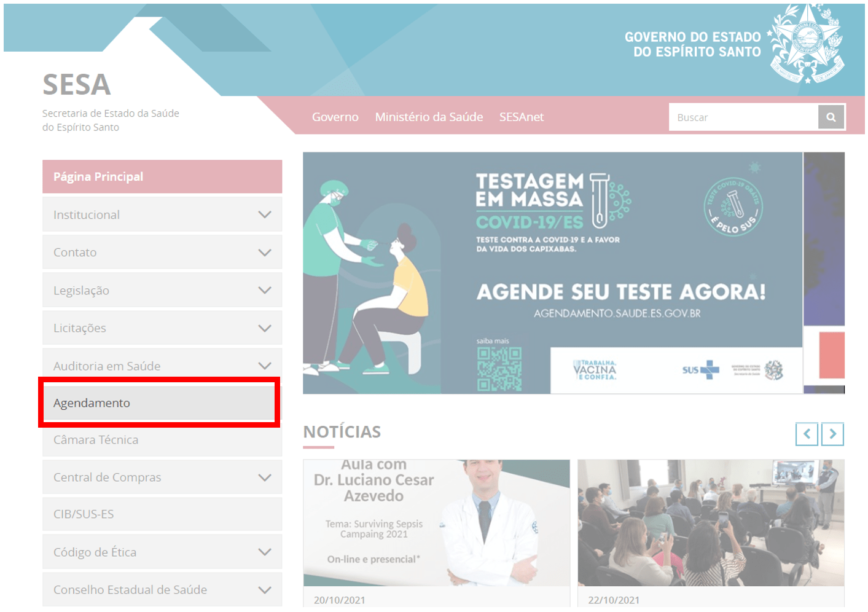
Task: Expand Licitações dropdown arrow
Action: point(265,328)
